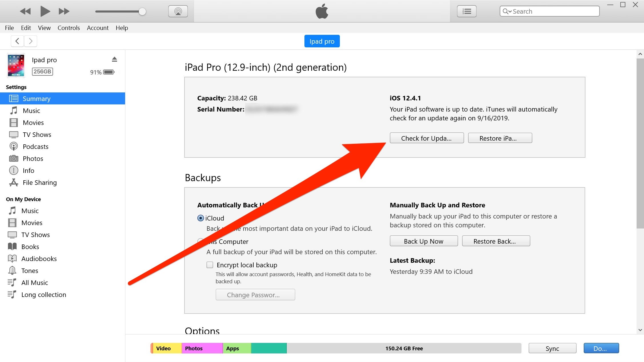Click the Check for Update button
The width and height of the screenshot is (644, 362).
coord(427,138)
